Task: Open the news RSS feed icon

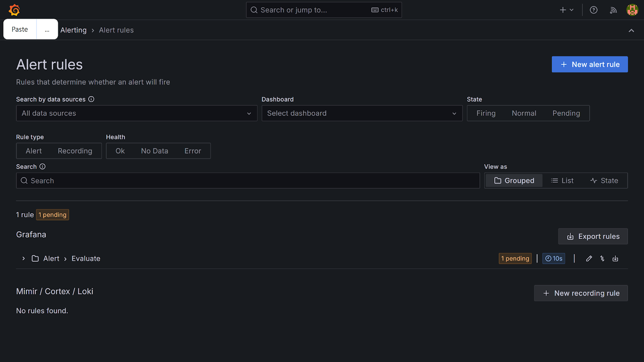Action: 613,10
